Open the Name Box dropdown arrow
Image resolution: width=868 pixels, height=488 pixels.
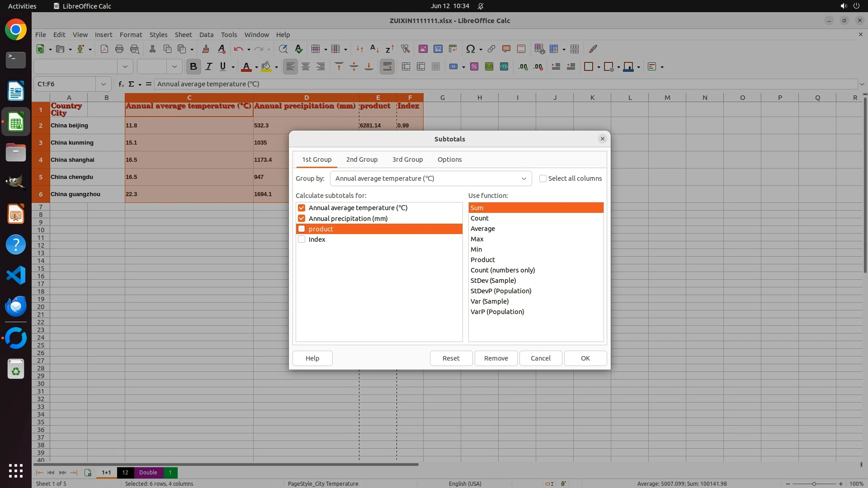(x=104, y=84)
